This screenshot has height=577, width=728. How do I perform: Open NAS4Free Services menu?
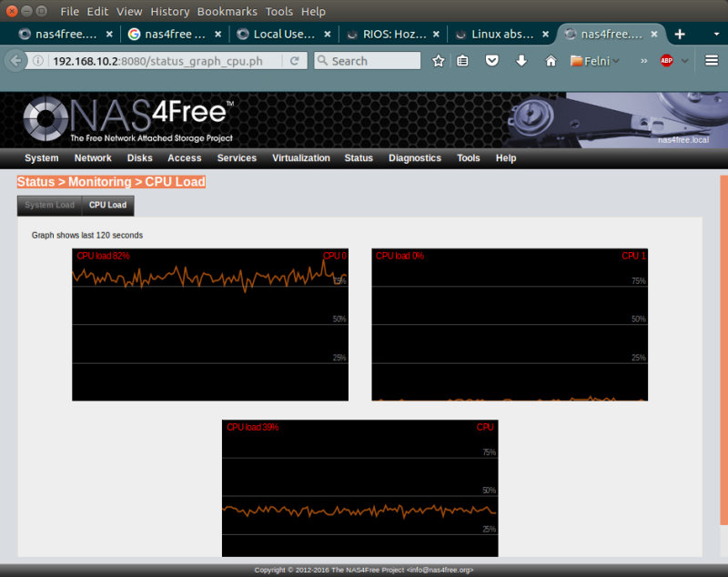237,157
